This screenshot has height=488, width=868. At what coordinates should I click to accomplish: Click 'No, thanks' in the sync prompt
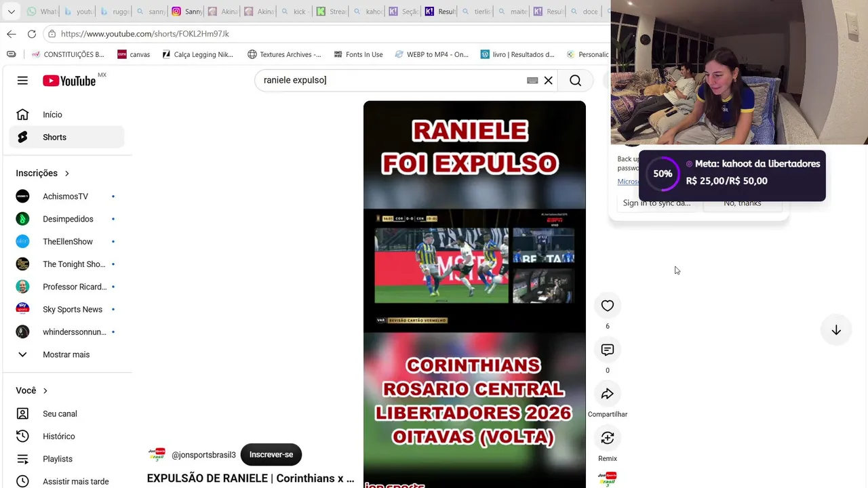743,203
